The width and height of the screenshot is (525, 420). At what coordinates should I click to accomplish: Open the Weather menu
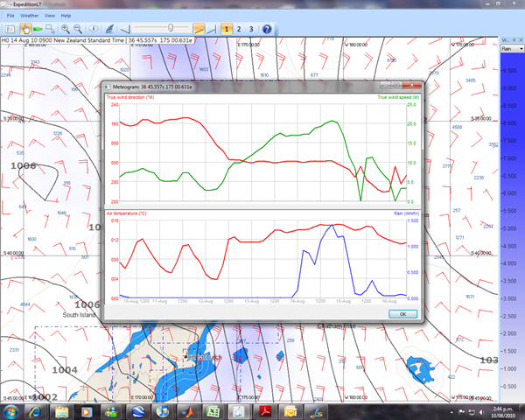30,16
